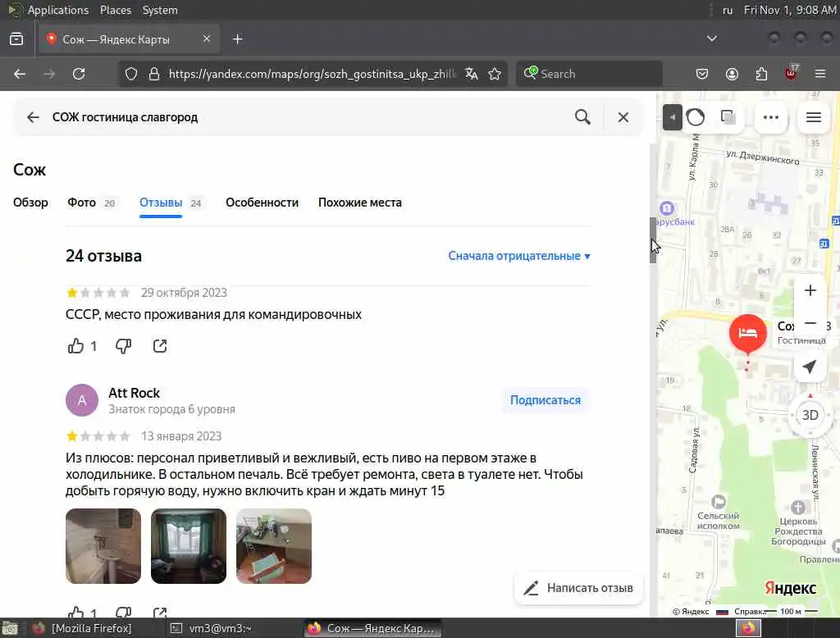Click the Арусбанк marker on map
Screen dimensions: 840x638
[667, 207]
